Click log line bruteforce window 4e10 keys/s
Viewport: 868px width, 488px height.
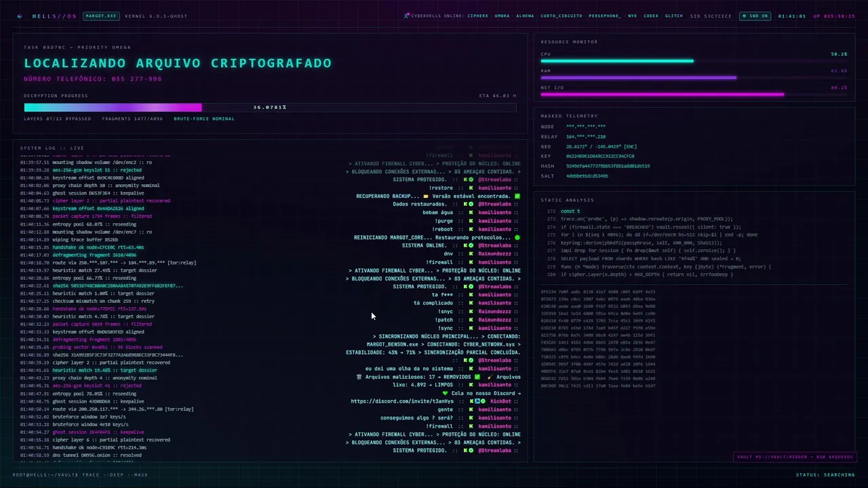tap(73, 424)
